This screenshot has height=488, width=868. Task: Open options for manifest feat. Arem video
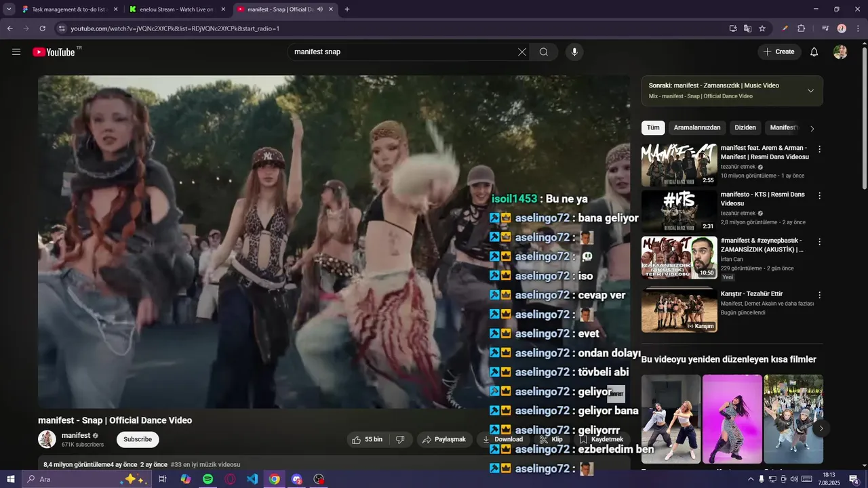(819, 149)
